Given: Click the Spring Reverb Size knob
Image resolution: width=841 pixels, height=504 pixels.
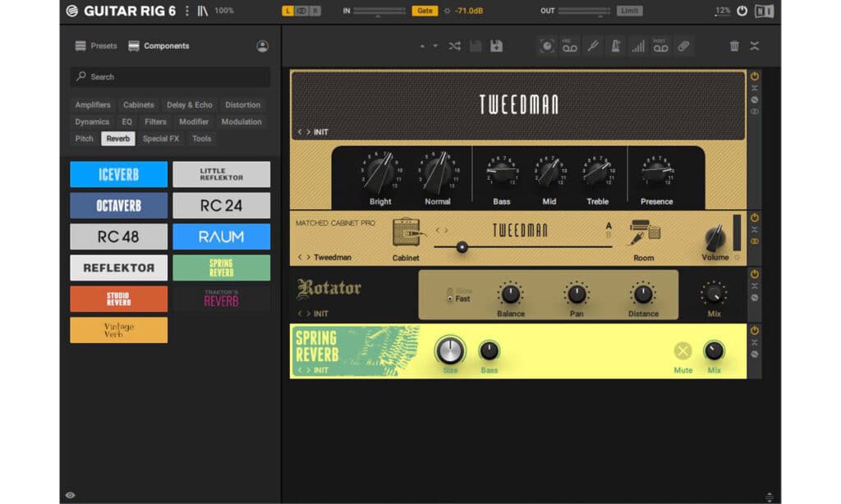Looking at the screenshot, I should [450, 351].
